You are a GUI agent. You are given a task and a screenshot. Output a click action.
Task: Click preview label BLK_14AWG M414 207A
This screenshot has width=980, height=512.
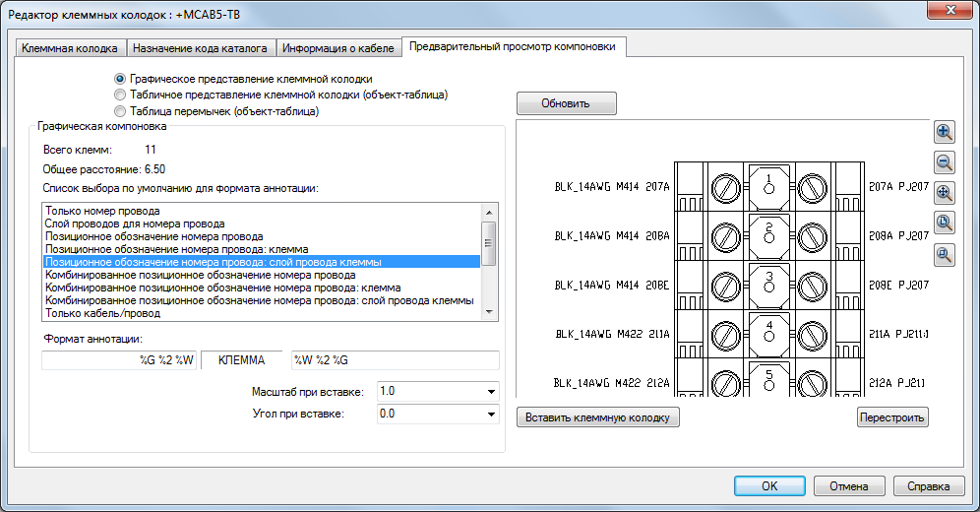(612, 186)
